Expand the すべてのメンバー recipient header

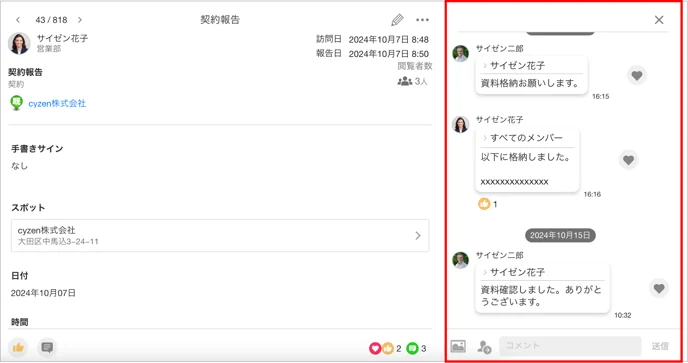(x=522, y=138)
